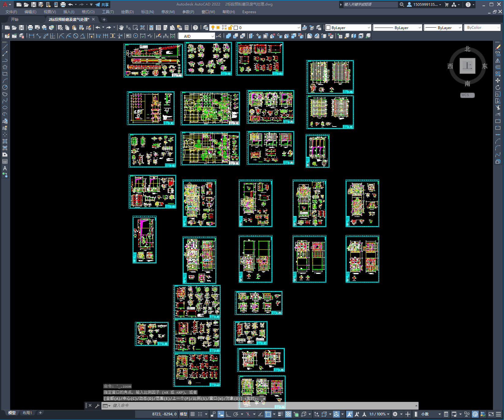
Task: Click the Plot printer icon in toolbar
Action: 30,28
